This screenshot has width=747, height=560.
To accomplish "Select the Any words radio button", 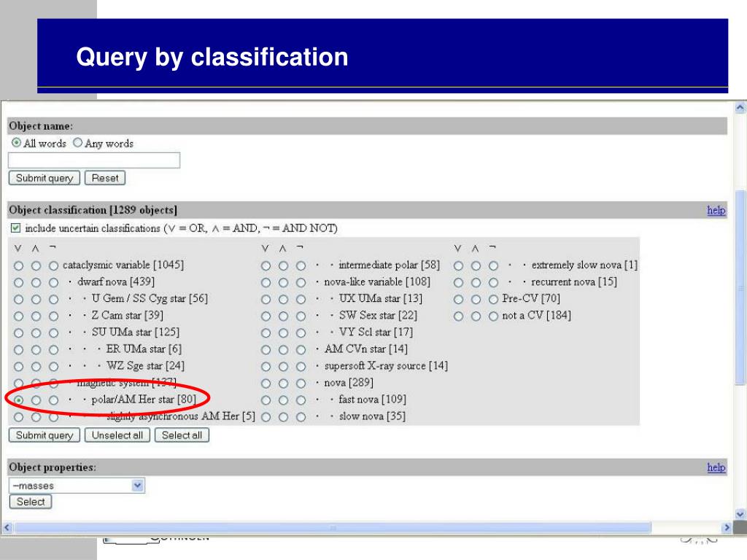I will coord(77,142).
